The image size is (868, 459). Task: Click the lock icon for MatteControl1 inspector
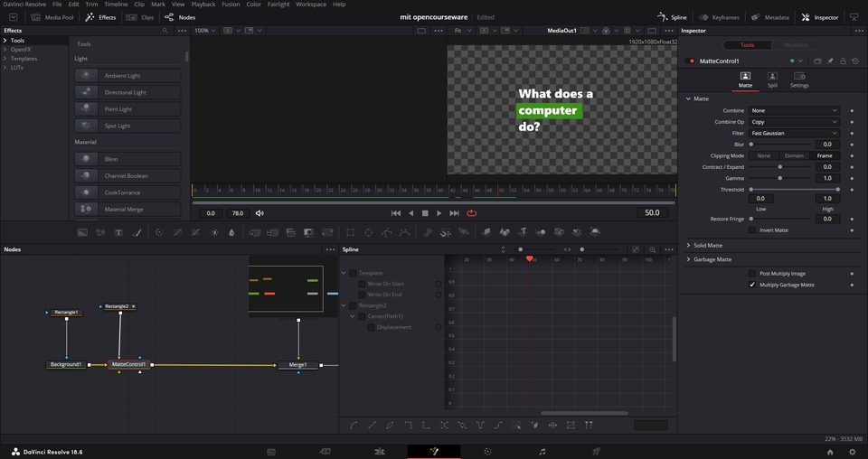(x=843, y=61)
